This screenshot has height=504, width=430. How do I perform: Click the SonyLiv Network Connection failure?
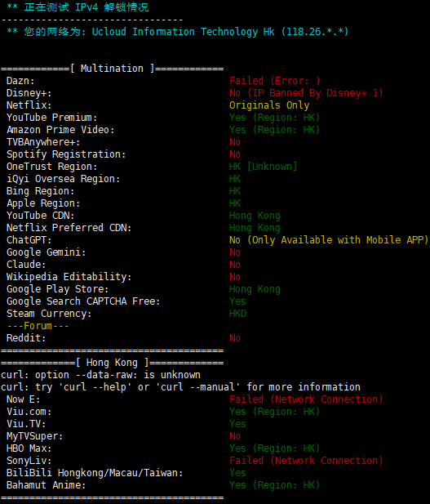pyautogui.click(x=306, y=461)
